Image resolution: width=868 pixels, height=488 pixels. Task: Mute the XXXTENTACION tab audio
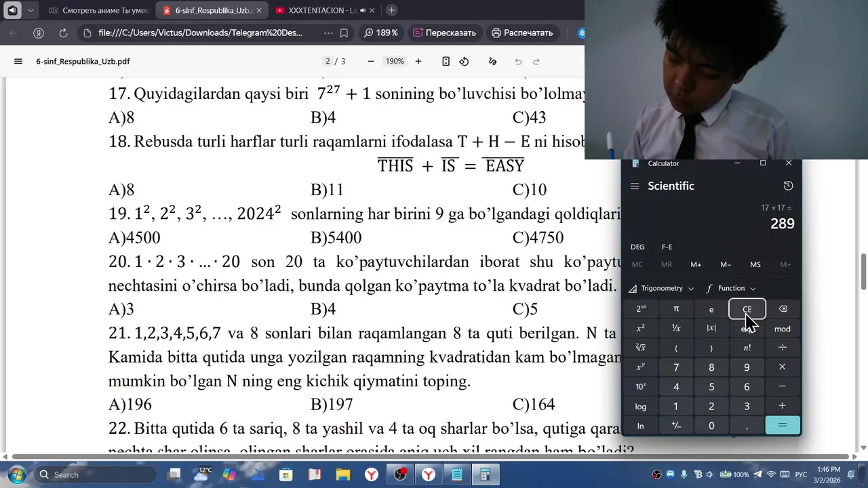[x=363, y=10]
